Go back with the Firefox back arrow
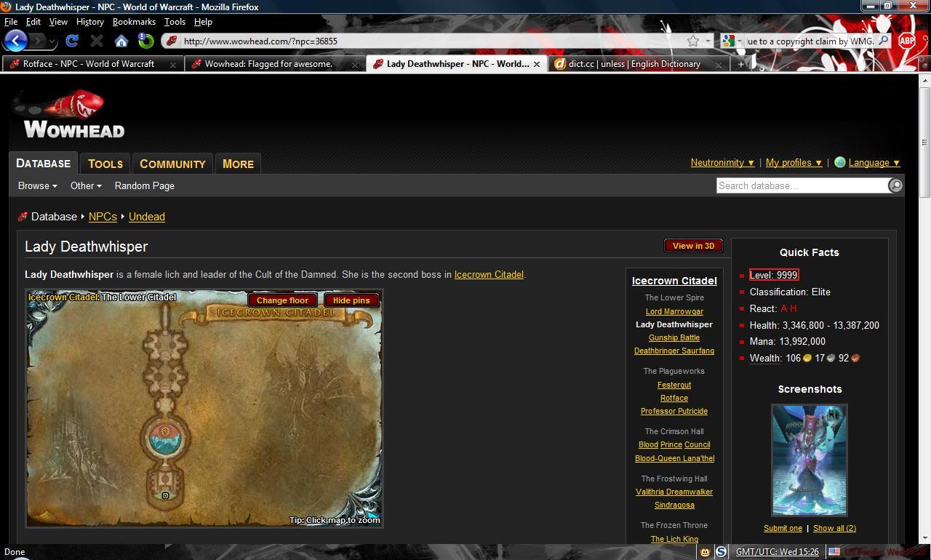931x560 pixels. point(16,41)
